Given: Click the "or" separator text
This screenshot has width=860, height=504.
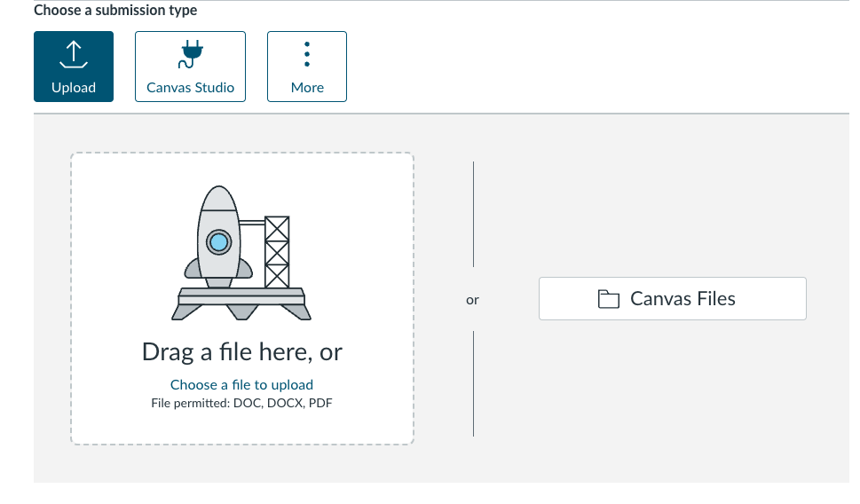Looking at the screenshot, I should click(472, 300).
